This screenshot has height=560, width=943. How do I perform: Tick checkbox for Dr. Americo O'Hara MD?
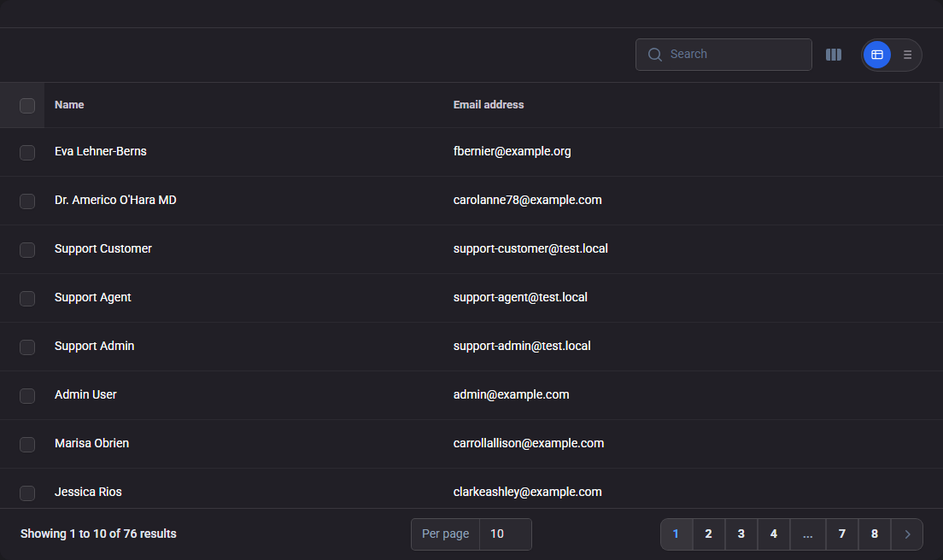(x=27, y=201)
